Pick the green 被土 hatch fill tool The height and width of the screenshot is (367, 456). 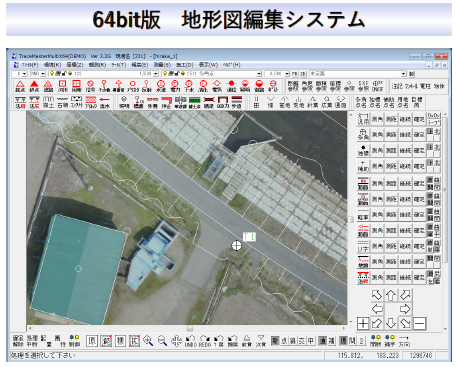coord(195,102)
